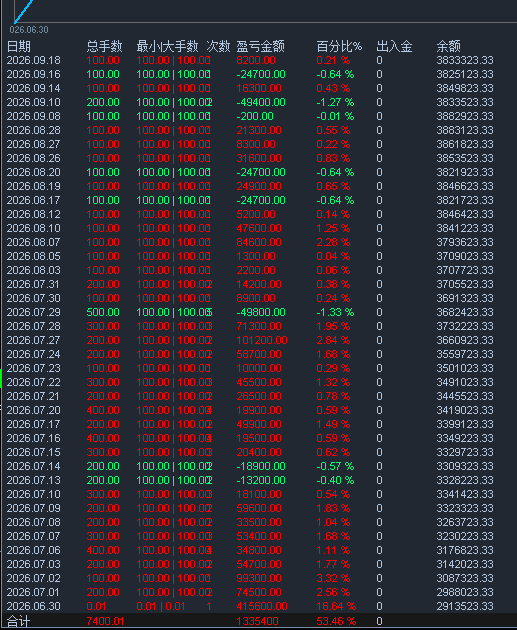
Task: Click the 余额 column header
Action: (448, 47)
